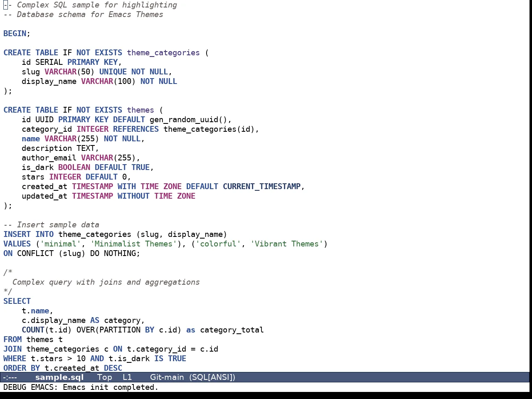The image size is (532, 399).
Task: Click CURRENT_TIMESTAMP on created_at line
Action: pyautogui.click(x=262, y=187)
